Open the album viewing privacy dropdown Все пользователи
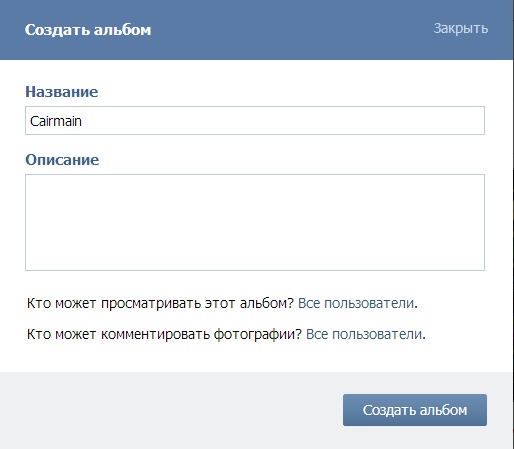514x449 pixels. click(356, 303)
